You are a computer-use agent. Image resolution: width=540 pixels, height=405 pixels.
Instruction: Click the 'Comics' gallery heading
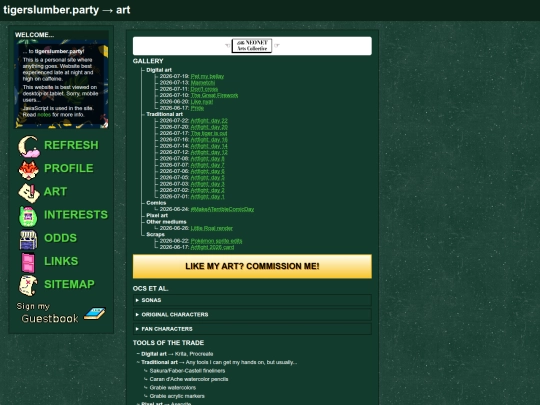[156, 203]
